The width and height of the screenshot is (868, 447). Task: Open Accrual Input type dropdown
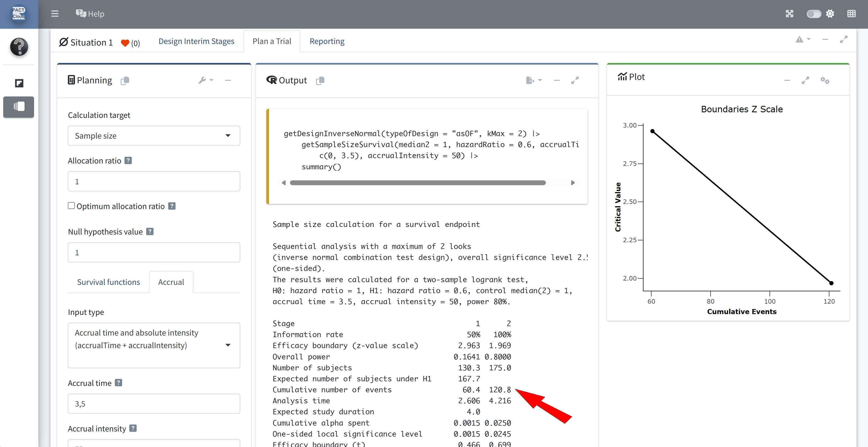pyautogui.click(x=154, y=345)
